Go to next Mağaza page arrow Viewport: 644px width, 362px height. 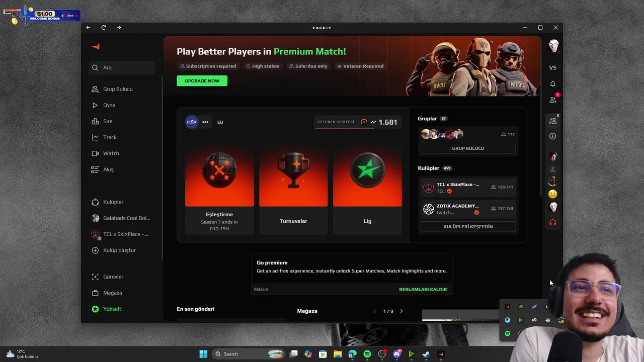(x=401, y=311)
